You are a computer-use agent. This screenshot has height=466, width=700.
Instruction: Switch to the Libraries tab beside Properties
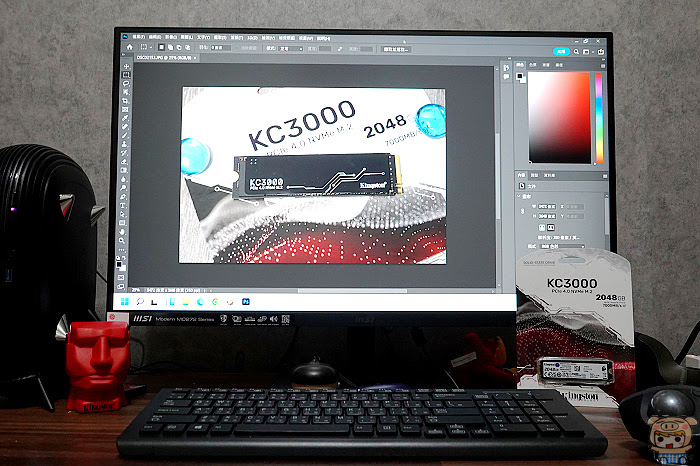pos(549,175)
